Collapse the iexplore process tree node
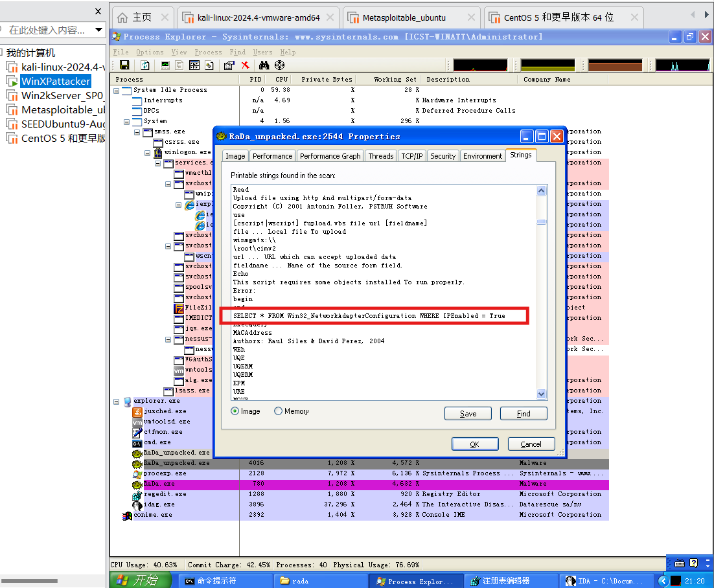This screenshot has width=714, height=588. click(x=179, y=205)
